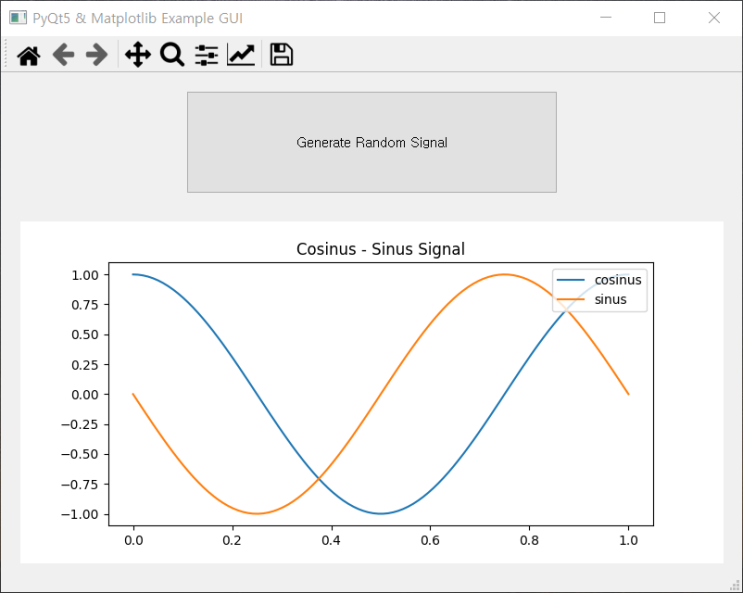
Task: Click the application icon in the title bar
Action: click(x=17, y=18)
